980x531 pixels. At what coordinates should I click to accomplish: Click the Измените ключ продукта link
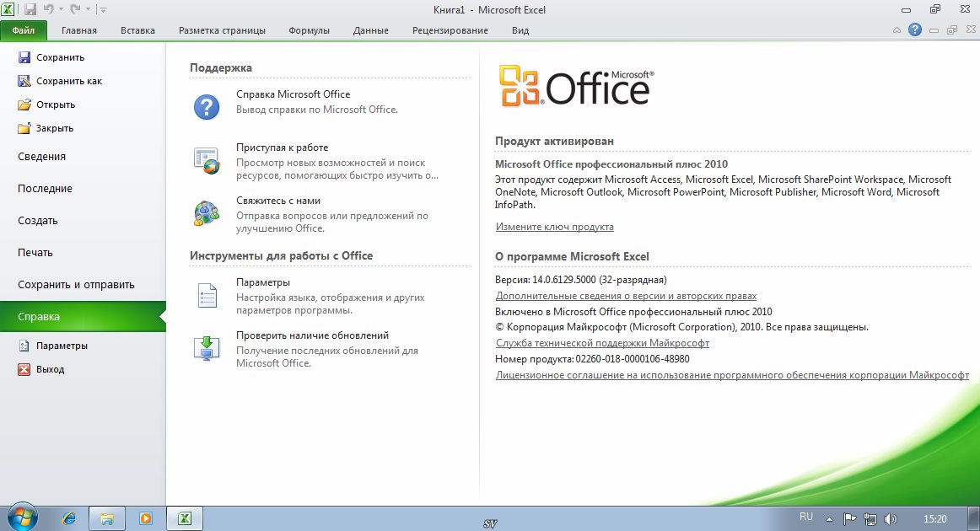coord(554,227)
